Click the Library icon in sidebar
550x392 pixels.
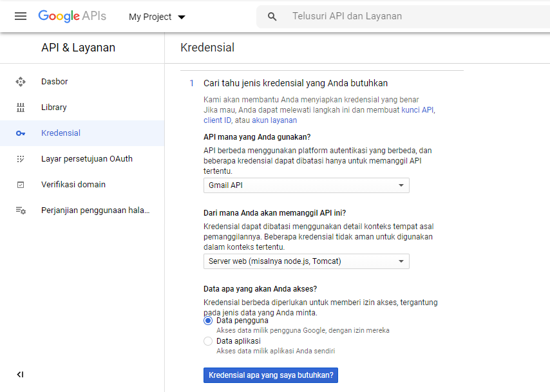21,107
